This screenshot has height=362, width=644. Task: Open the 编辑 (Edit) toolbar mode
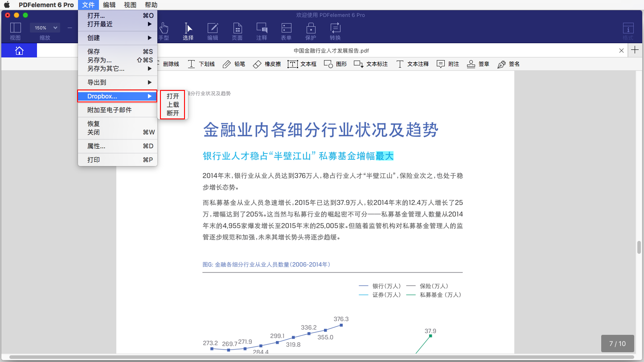[x=213, y=31]
